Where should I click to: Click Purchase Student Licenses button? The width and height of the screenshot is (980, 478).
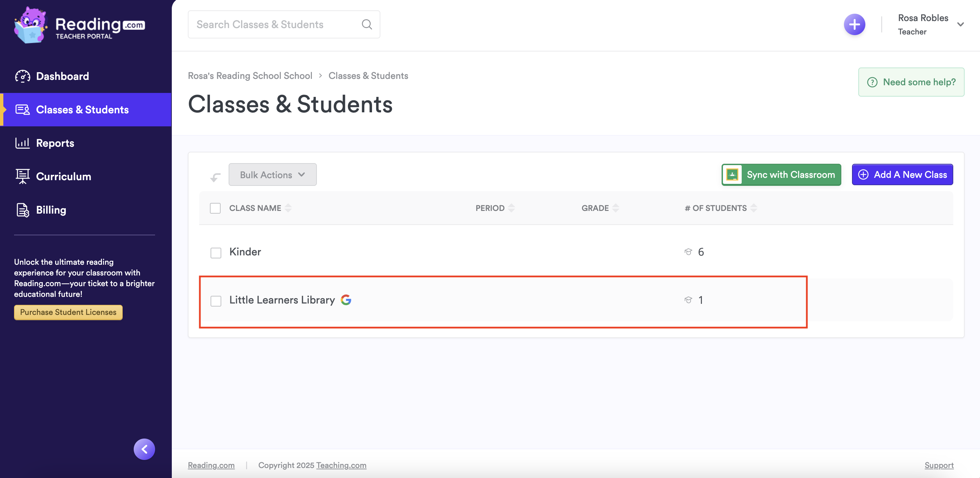click(68, 312)
